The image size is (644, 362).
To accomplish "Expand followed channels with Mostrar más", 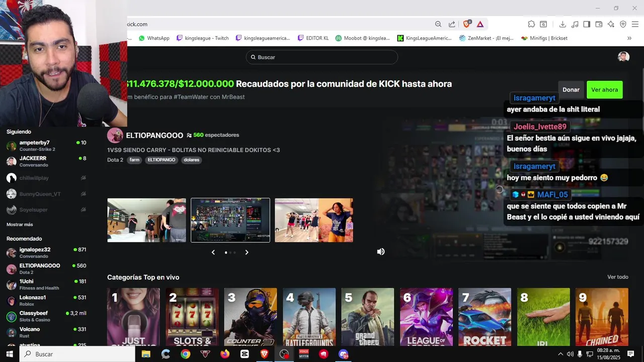I will click(x=20, y=225).
